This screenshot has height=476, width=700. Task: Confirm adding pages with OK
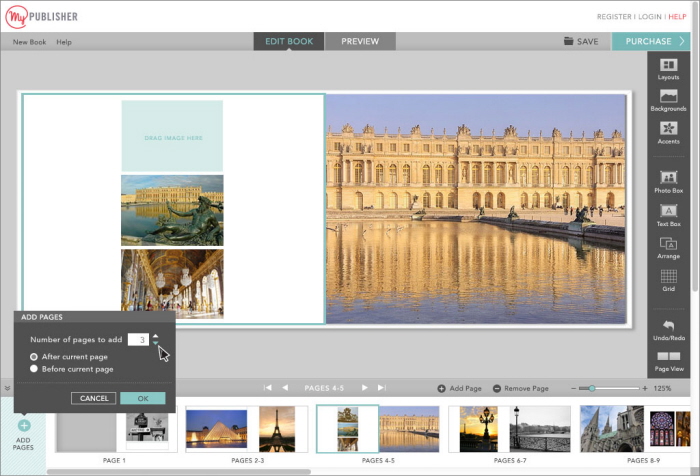point(143,398)
